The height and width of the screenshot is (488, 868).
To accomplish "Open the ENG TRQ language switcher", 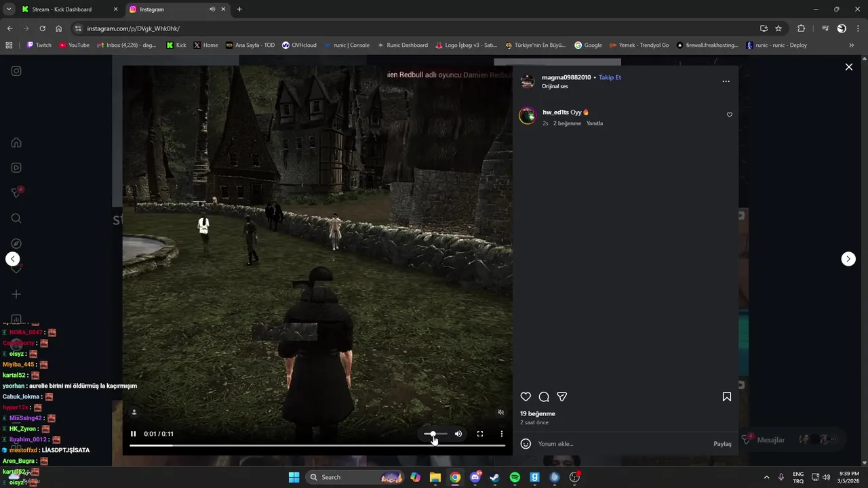I will (x=798, y=477).
